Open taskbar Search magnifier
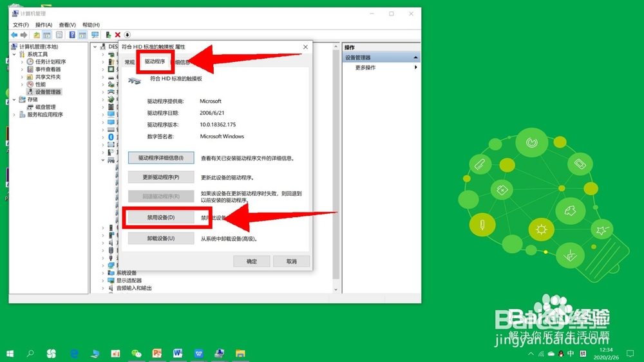This screenshot has width=644, height=362. pos(30,354)
